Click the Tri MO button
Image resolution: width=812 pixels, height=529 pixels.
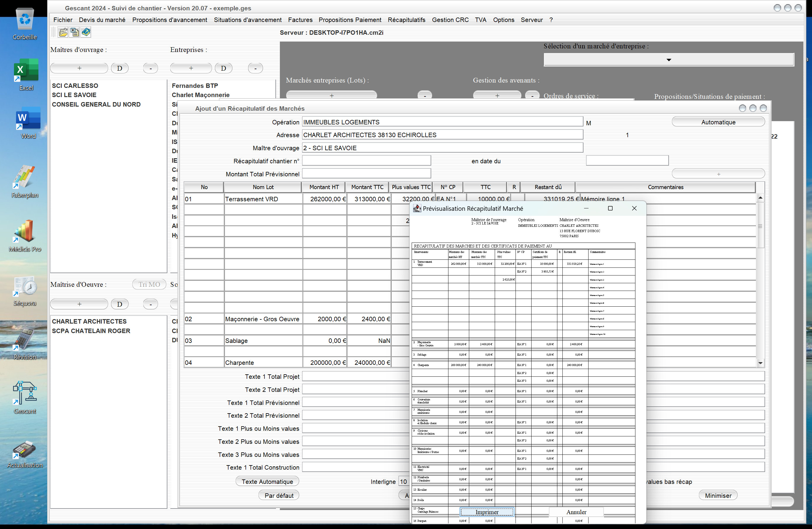tap(149, 284)
